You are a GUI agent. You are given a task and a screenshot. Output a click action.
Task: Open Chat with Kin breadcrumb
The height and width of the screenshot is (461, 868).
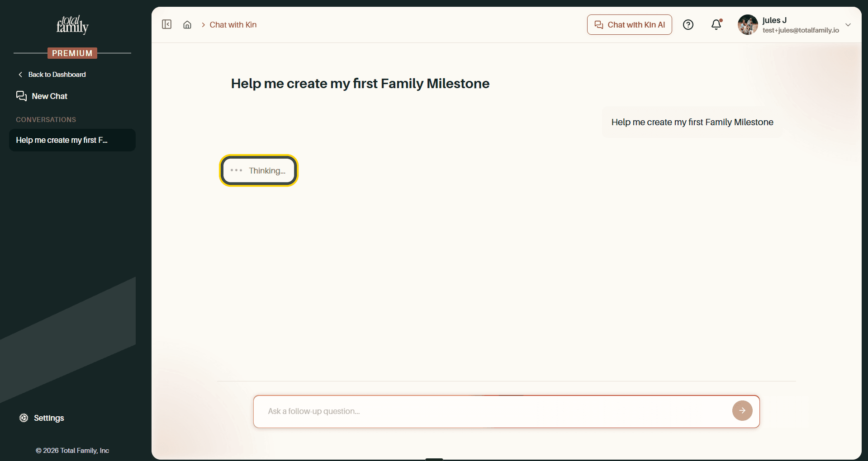233,25
